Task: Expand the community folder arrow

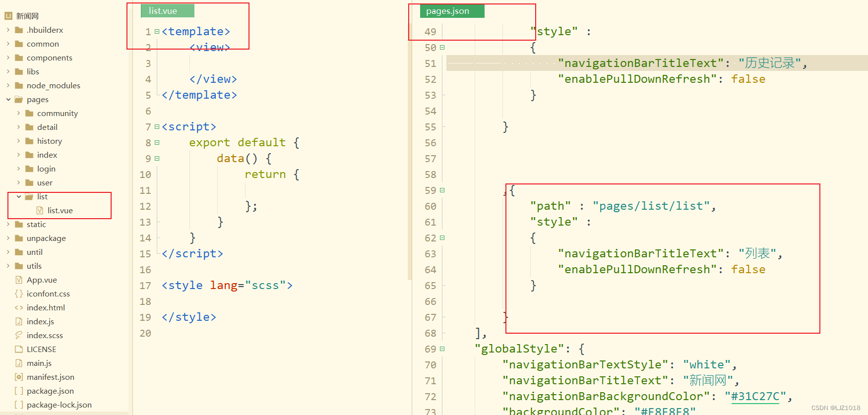Action: click(18, 113)
